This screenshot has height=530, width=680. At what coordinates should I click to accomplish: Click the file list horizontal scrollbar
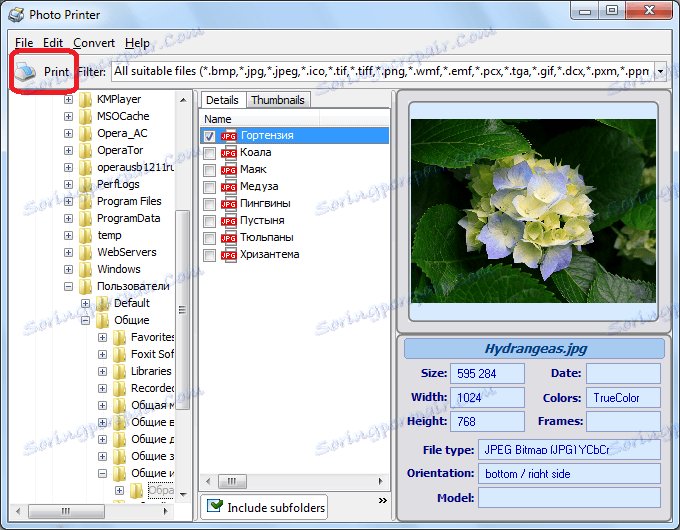click(300, 481)
